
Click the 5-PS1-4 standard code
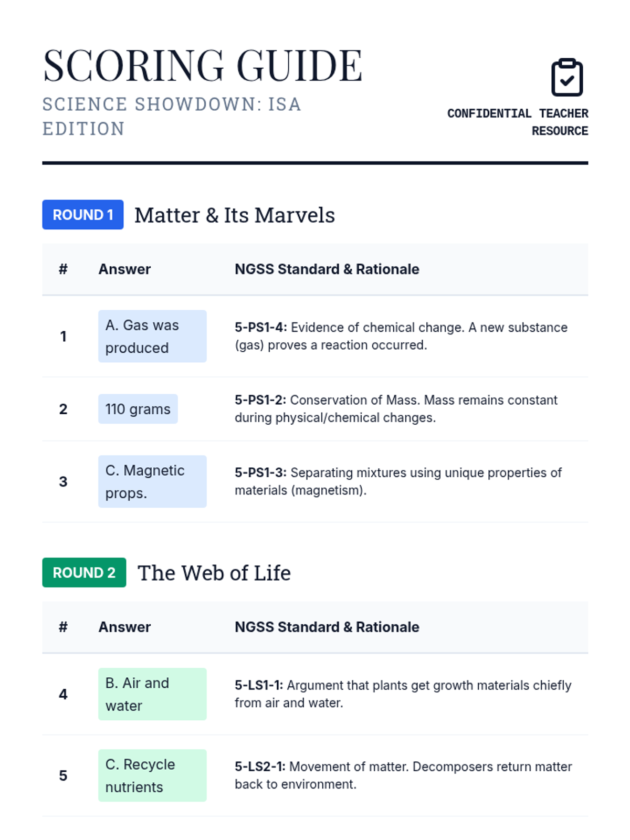260,328
